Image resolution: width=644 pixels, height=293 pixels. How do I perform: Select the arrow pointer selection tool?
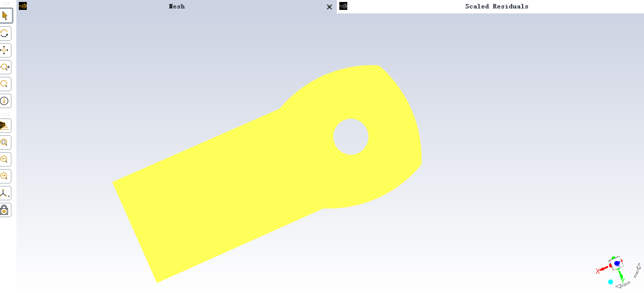click(5, 16)
